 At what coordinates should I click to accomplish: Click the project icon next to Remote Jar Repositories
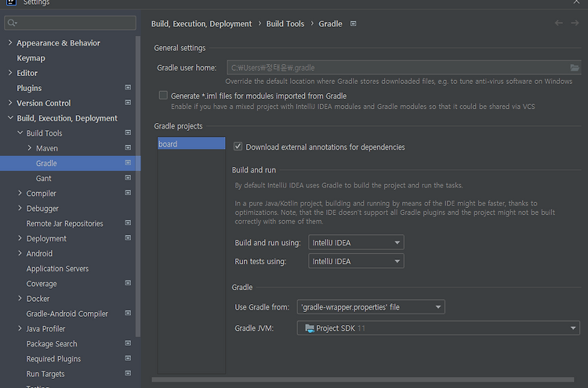(x=128, y=223)
